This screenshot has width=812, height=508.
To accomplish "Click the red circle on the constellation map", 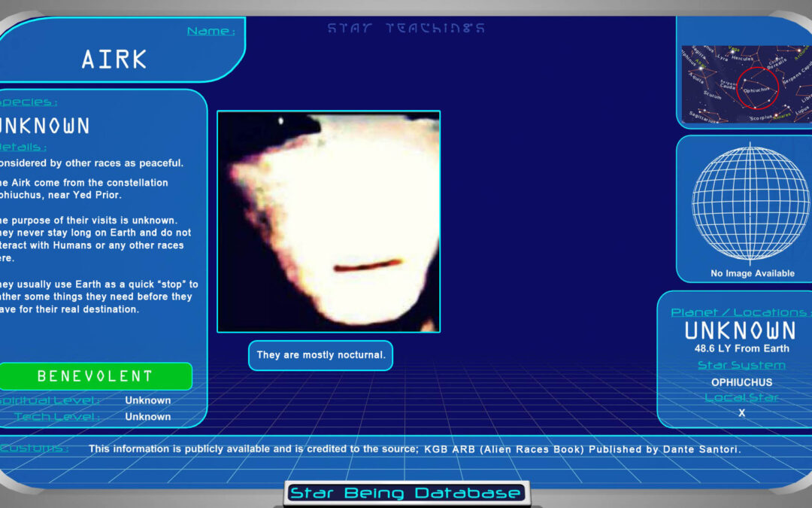I will [757, 88].
